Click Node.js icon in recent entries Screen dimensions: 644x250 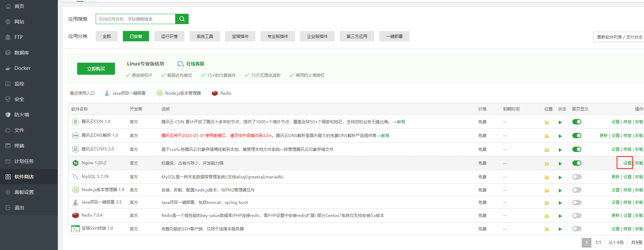(x=160, y=93)
